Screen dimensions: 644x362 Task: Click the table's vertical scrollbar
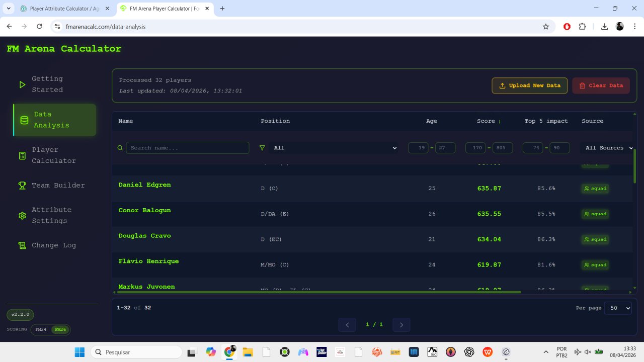(634, 166)
